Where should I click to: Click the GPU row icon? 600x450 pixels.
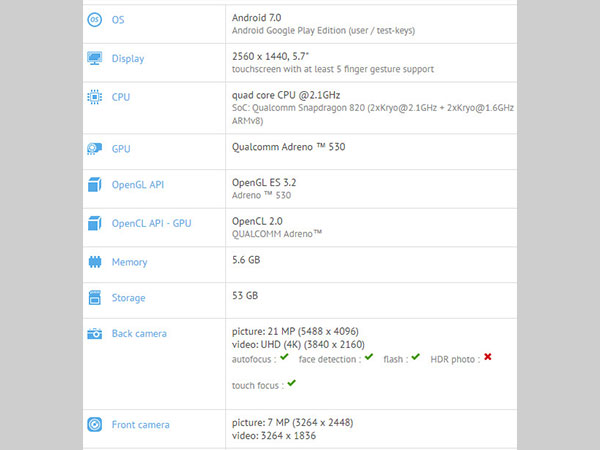pos(95,149)
